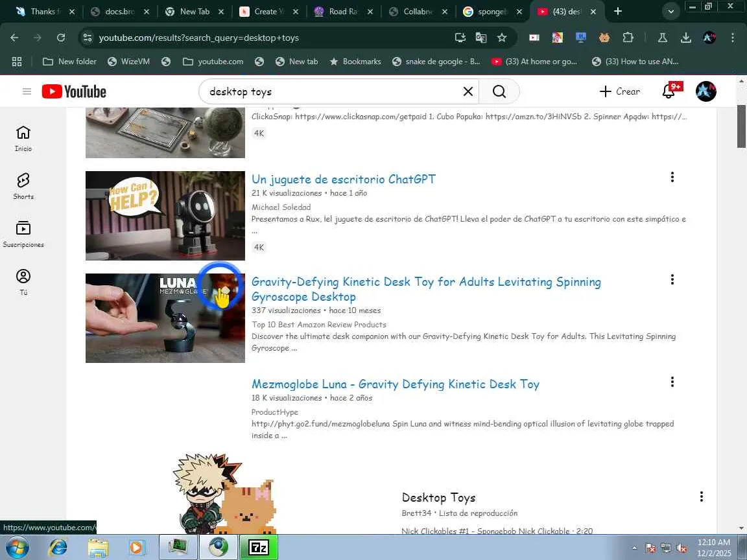Open Mezmoglobe Luna video title
The height and width of the screenshot is (560, 747).
click(x=396, y=384)
